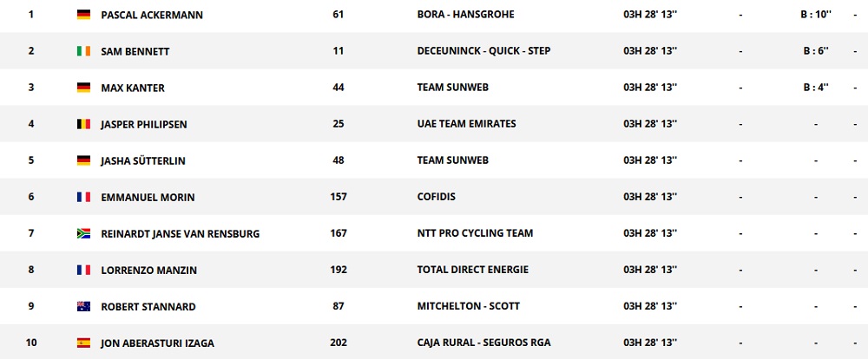The width and height of the screenshot is (868, 359).
Task: Click Mitchelton - Scott team name
Action: 469,307
